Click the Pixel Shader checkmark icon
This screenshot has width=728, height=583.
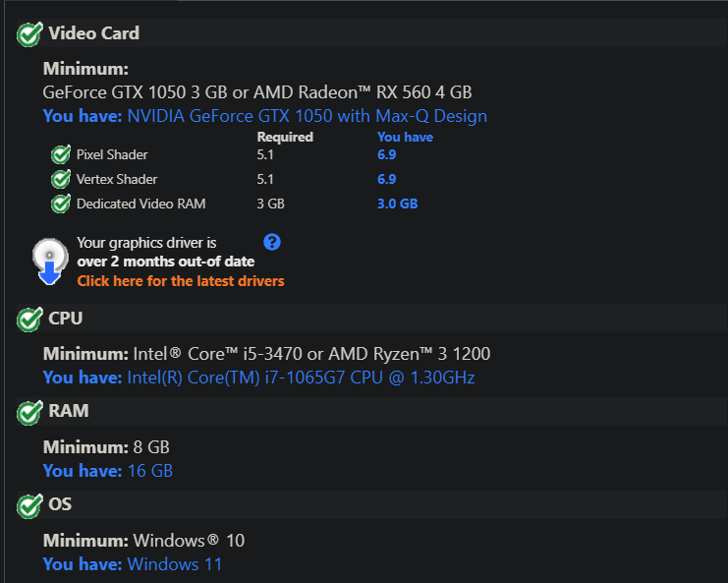tap(60, 154)
